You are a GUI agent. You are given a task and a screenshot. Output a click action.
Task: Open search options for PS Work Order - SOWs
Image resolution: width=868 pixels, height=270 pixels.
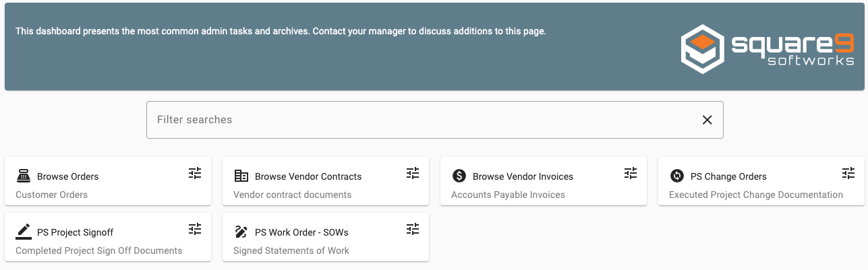tap(413, 229)
